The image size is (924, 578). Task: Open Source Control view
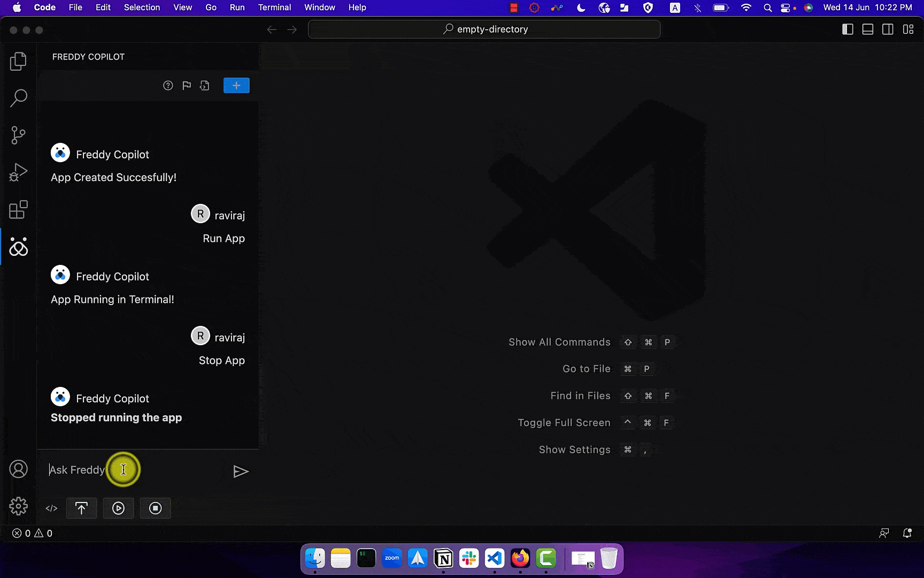[x=18, y=135]
